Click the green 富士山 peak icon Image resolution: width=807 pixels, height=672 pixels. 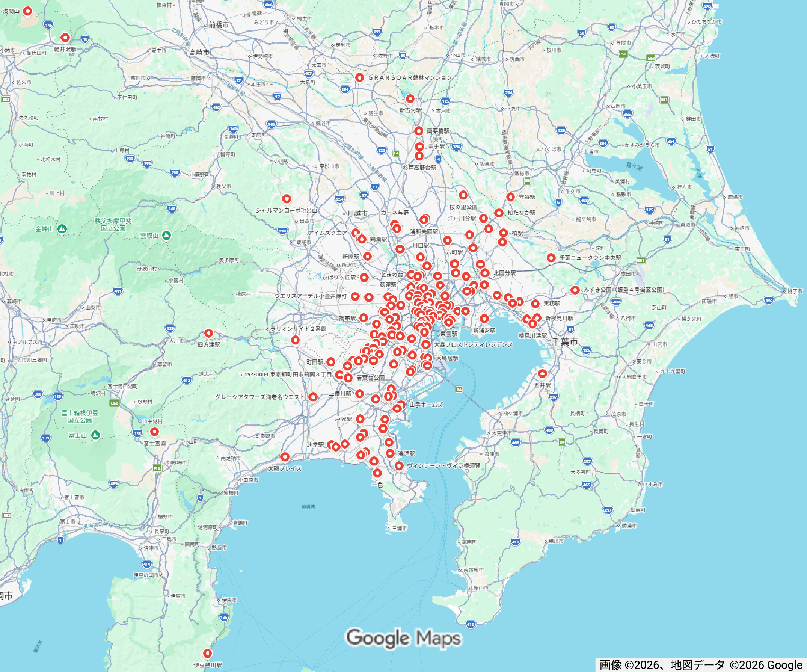coord(95,435)
